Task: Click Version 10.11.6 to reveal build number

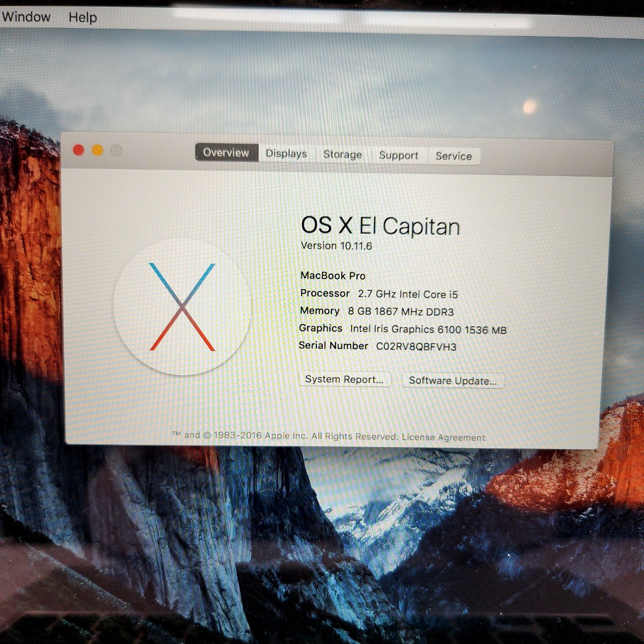Action: tap(336, 246)
